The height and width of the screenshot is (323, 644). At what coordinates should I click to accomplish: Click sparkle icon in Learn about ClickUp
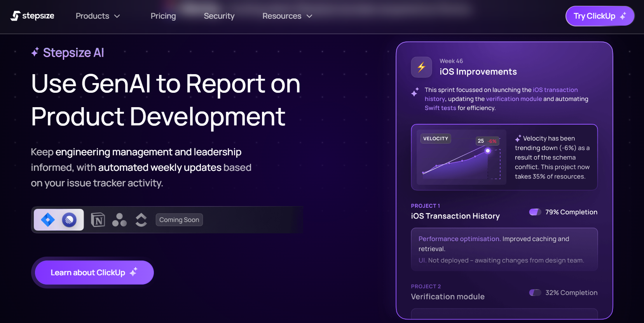(x=133, y=272)
